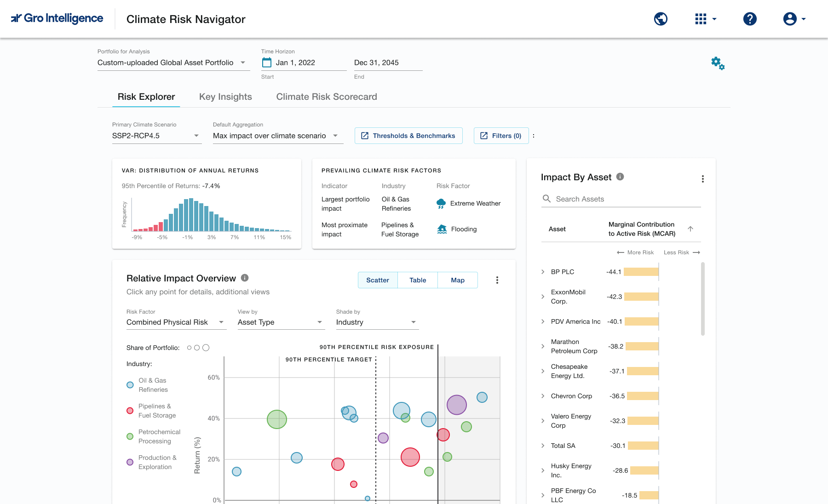This screenshot has width=828, height=504.
Task: Click the Start date field Jan 1, 2022
Action: pos(304,63)
